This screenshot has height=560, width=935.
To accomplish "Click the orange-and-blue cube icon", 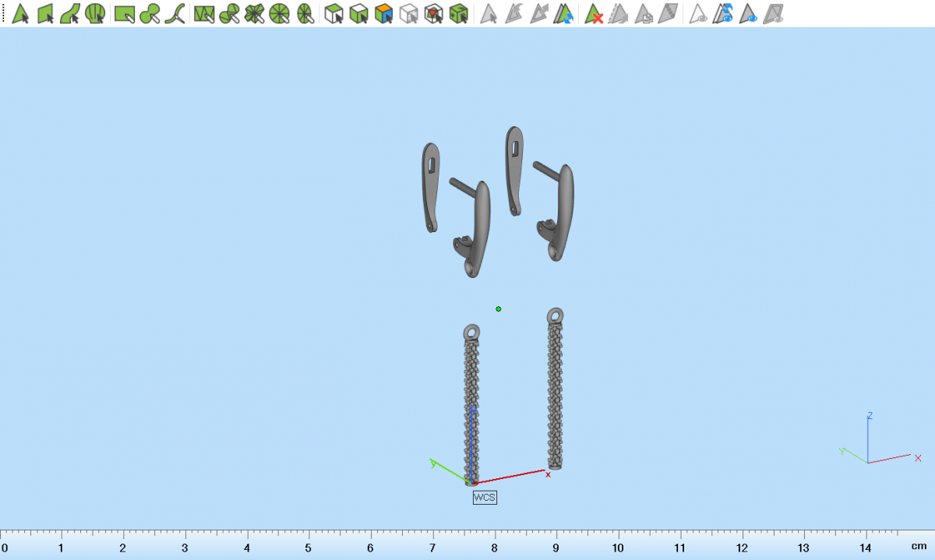I will [x=383, y=13].
